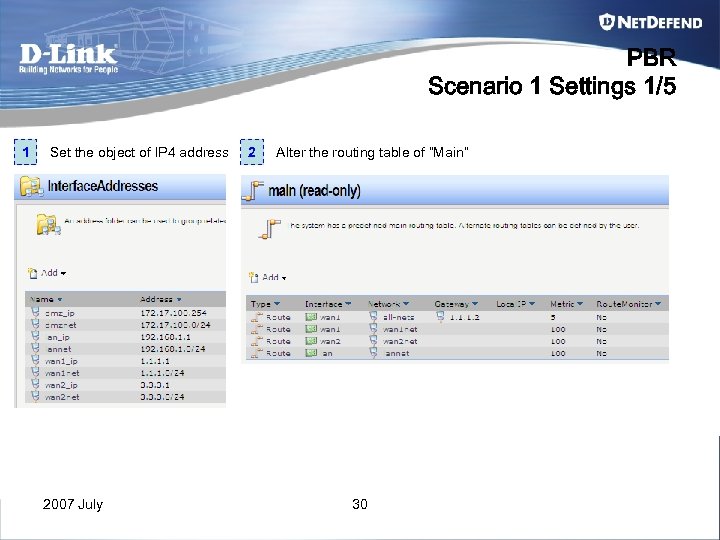Open the Gateway column filter dropdown
This screenshot has width=720, height=540.
475,304
